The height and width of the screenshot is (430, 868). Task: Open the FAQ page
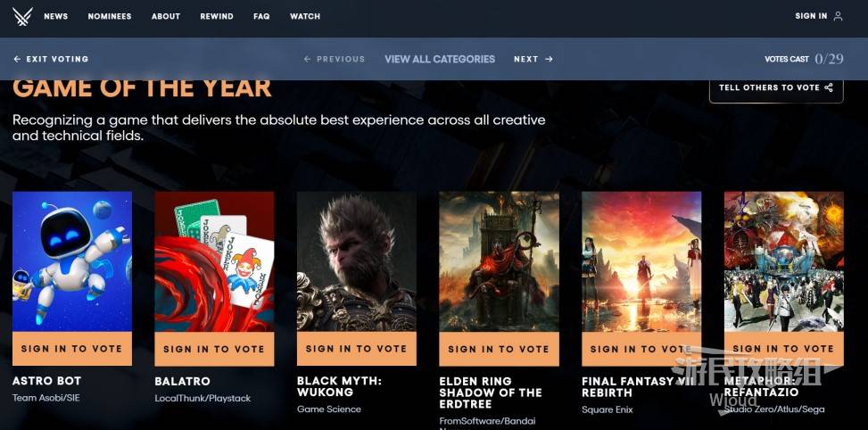pos(261,16)
